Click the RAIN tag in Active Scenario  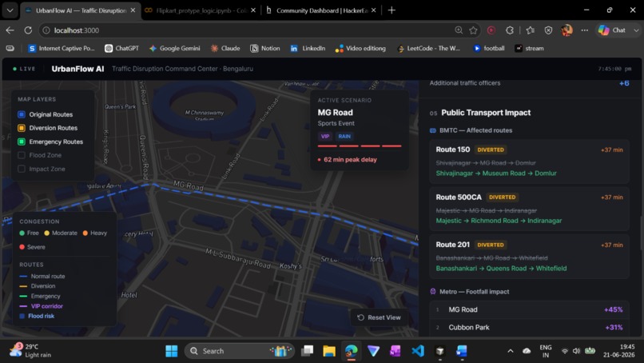[x=344, y=136]
